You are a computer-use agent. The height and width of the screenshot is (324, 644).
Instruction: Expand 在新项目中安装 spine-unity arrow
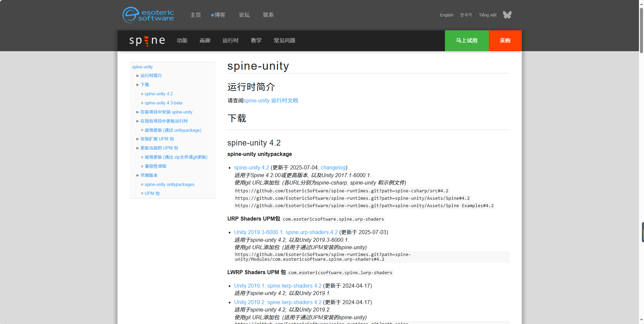(x=138, y=112)
